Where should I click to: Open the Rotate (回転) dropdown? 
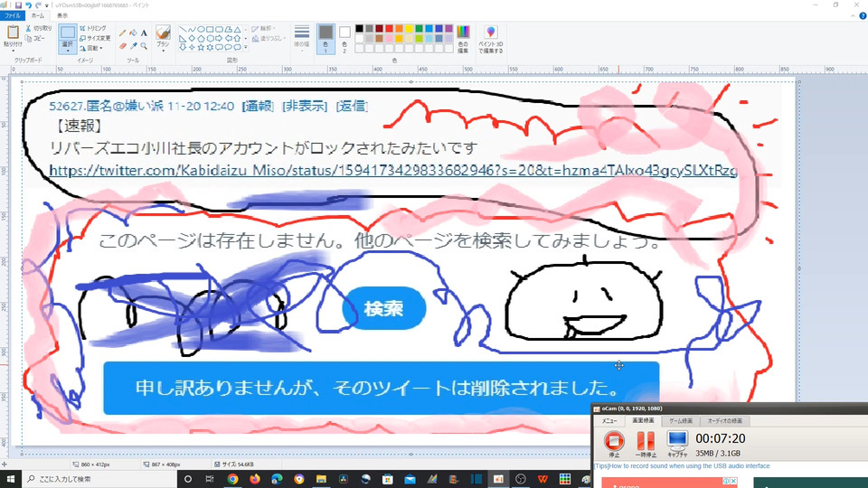[91, 48]
